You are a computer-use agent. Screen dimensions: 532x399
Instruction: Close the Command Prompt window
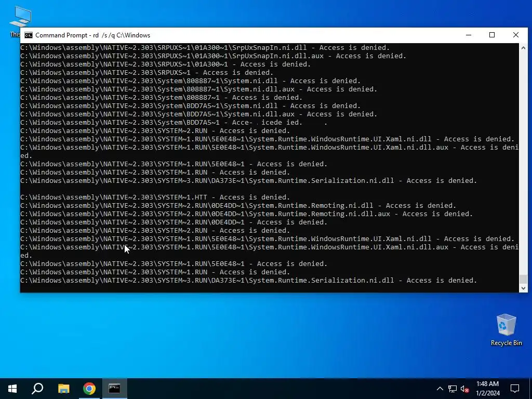click(x=516, y=35)
